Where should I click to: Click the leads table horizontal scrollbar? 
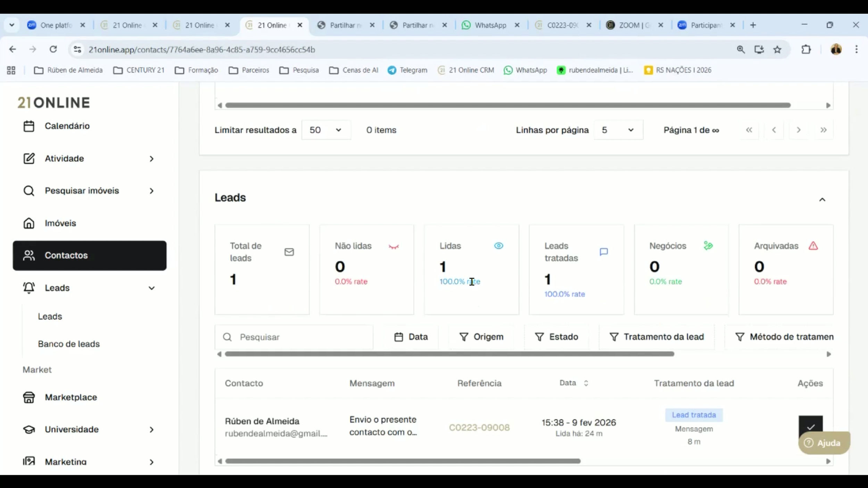(x=403, y=461)
